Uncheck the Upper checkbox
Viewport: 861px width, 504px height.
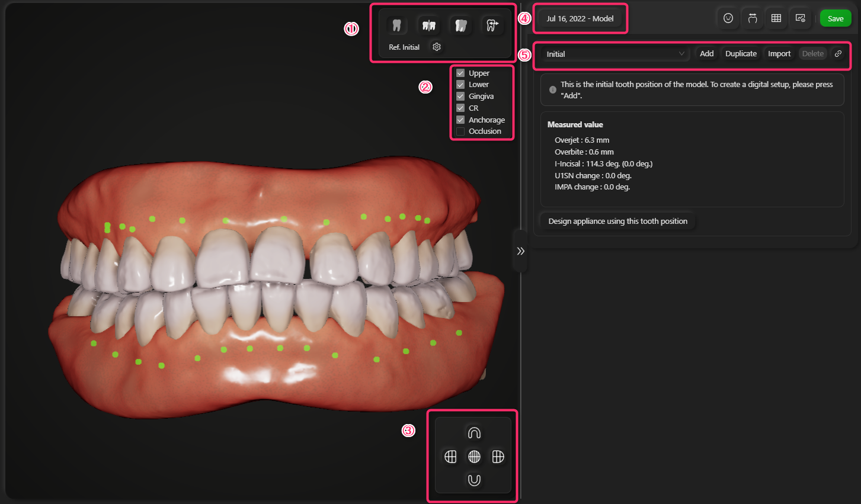(x=460, y=73)
